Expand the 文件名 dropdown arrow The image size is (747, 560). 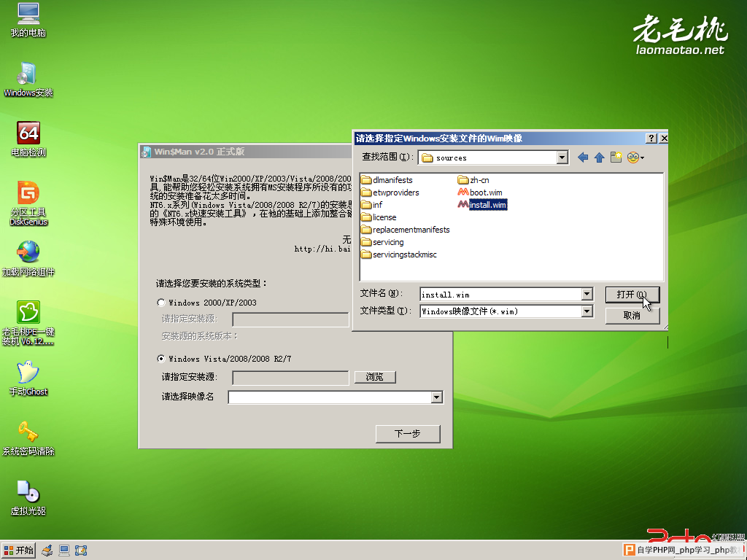(x=587, y=295)
